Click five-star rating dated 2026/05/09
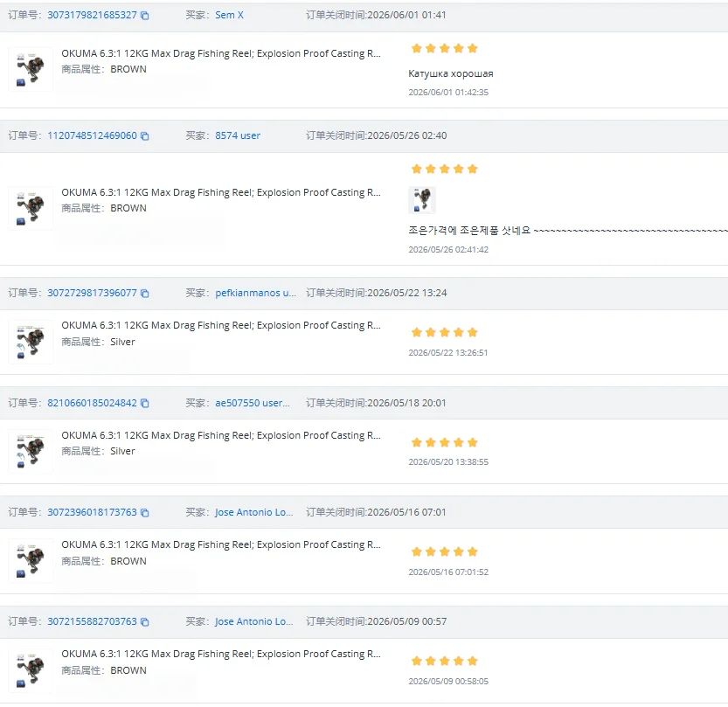 point(444,661)
